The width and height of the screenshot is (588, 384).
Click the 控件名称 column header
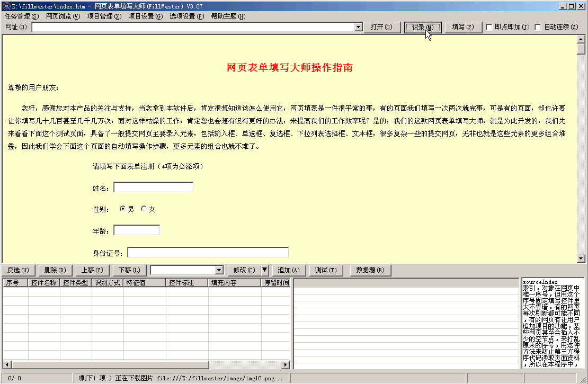[44, 282]
